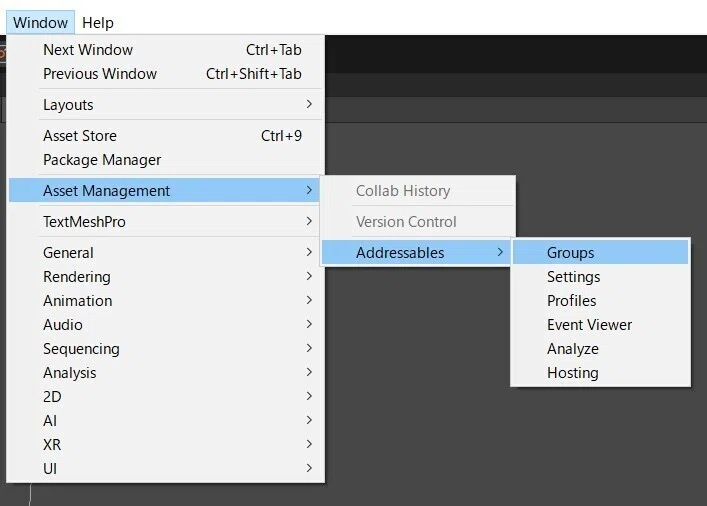Viewport: 707px width, 506px height.
Task: Open the Audio submenu
Action: (165, 325)
